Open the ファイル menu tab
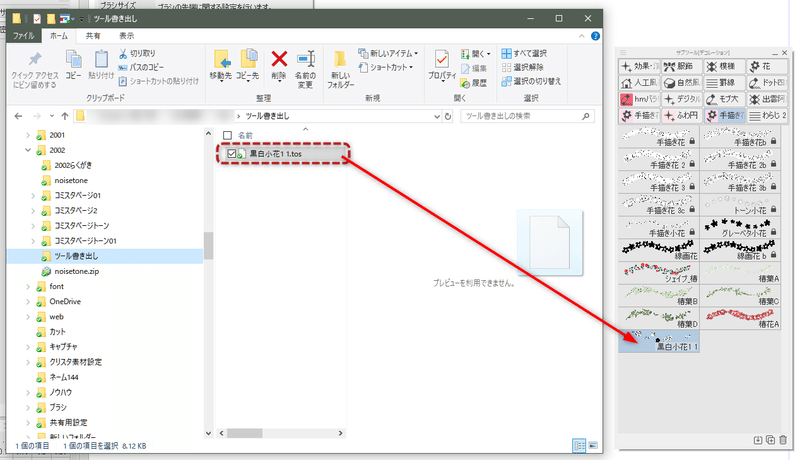Image resolution: width=800 pixels, height=460 pixels. [23, 36]
